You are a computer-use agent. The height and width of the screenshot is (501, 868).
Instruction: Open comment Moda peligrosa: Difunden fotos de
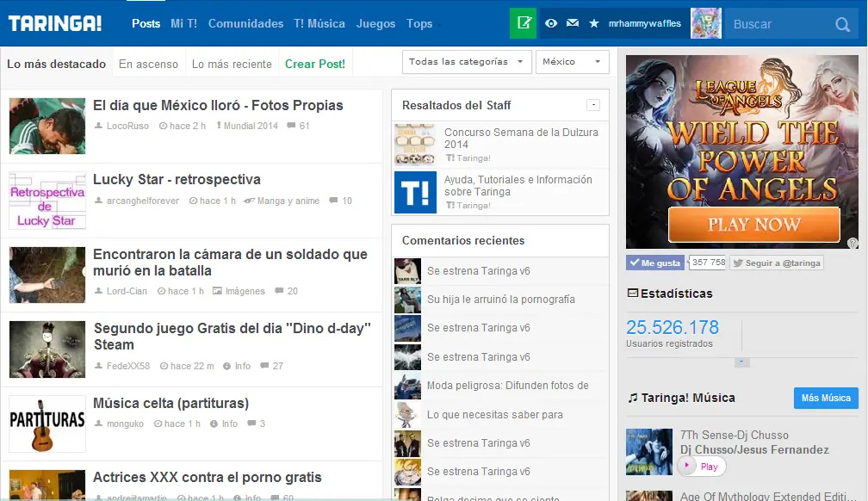pyautogui.click(x=508, y=386)
